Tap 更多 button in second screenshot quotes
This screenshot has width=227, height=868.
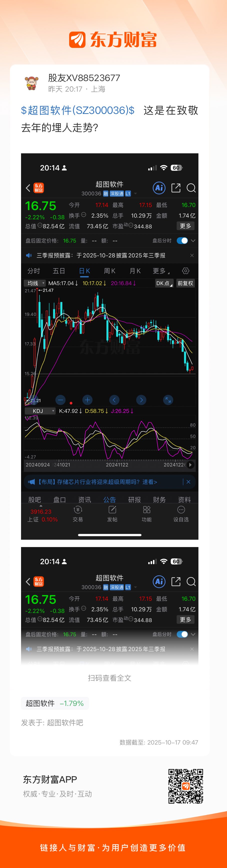coord(186,619)
